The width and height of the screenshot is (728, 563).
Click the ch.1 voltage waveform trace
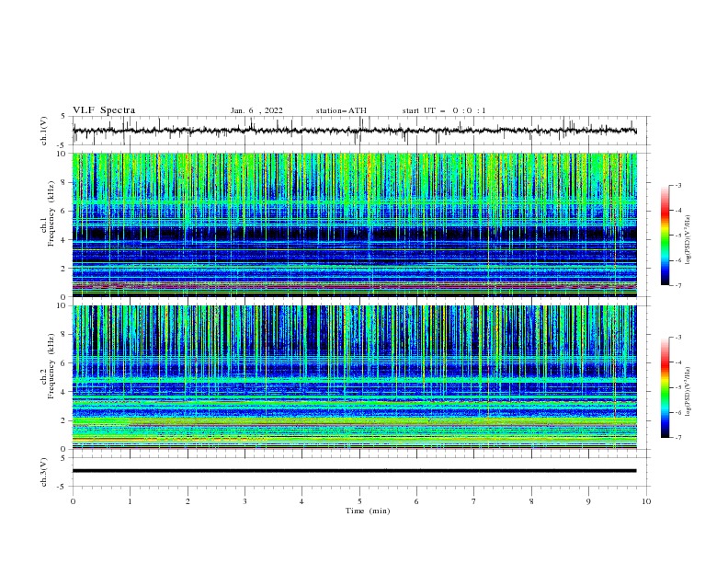coord(355,131)
